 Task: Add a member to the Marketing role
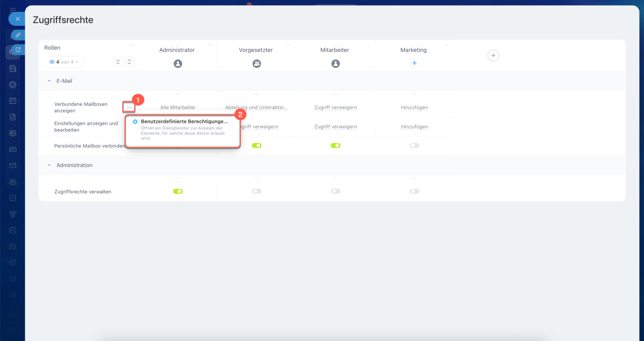point(414,63)
